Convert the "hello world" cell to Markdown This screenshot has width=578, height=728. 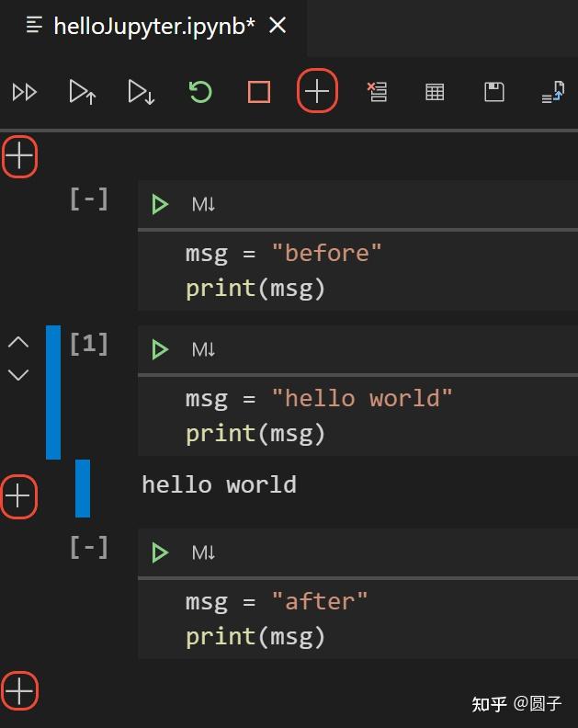pyautogui.click(x=203, y=349)
